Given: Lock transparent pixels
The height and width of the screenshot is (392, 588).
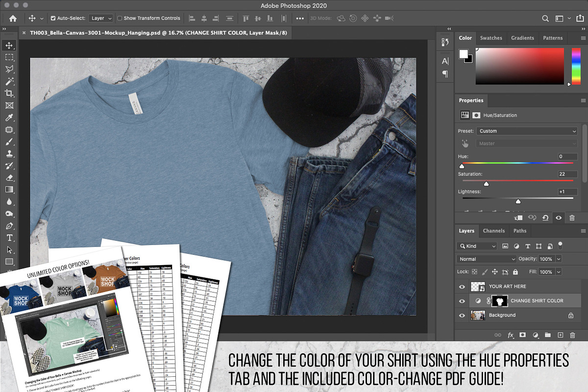Looking at the screenshot, I should (x=474, y=272).
